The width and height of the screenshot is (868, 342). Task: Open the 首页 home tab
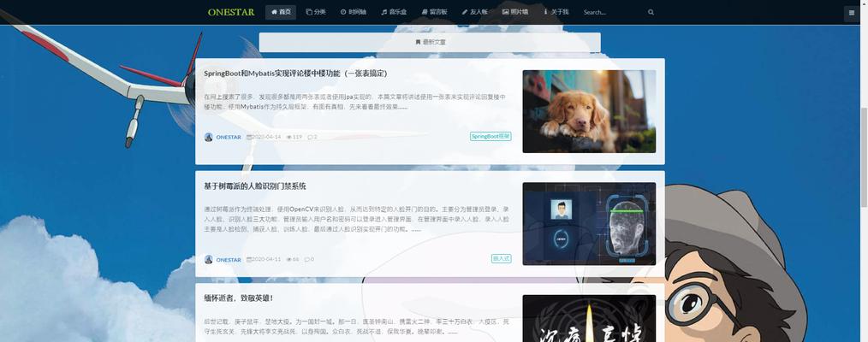pos(281,12)
